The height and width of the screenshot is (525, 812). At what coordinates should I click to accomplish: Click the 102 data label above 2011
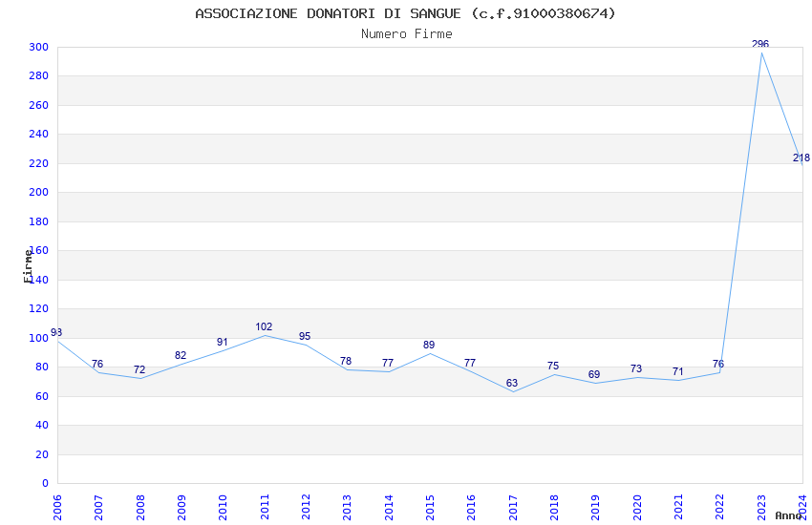point(264,326)
